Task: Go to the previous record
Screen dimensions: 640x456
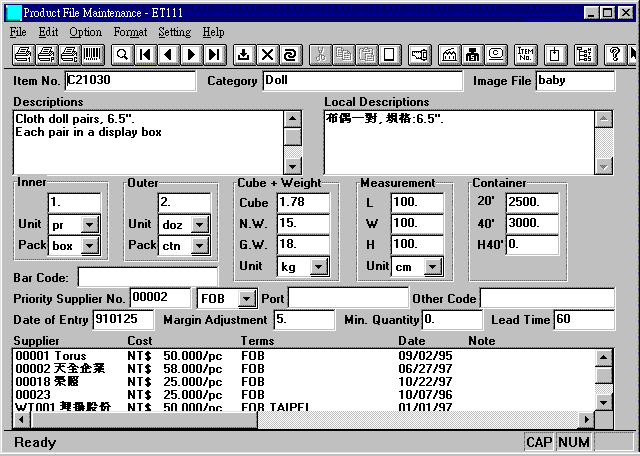Action: pyautogui.click(x=167, y=54)
